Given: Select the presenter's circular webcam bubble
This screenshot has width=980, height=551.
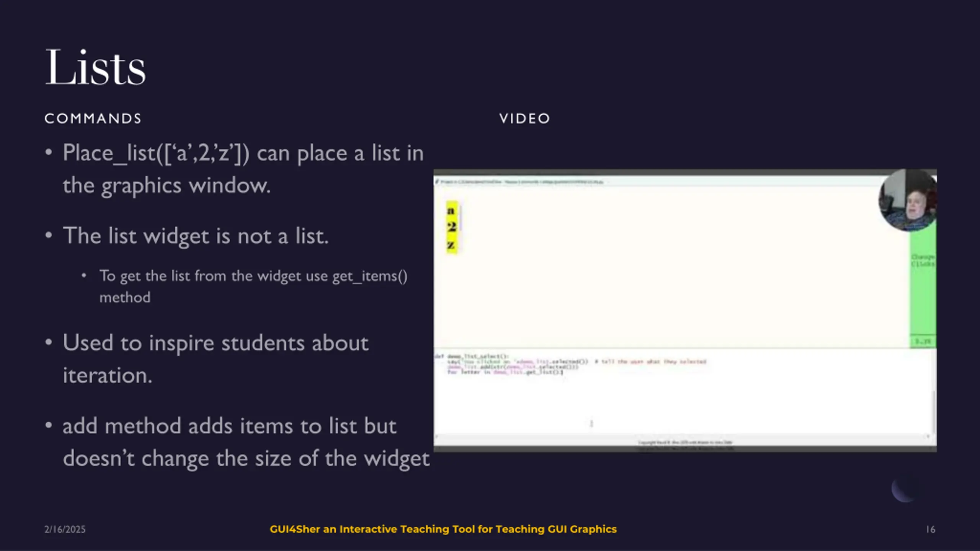Looking at the screenshot, I should tap(908, 200).
